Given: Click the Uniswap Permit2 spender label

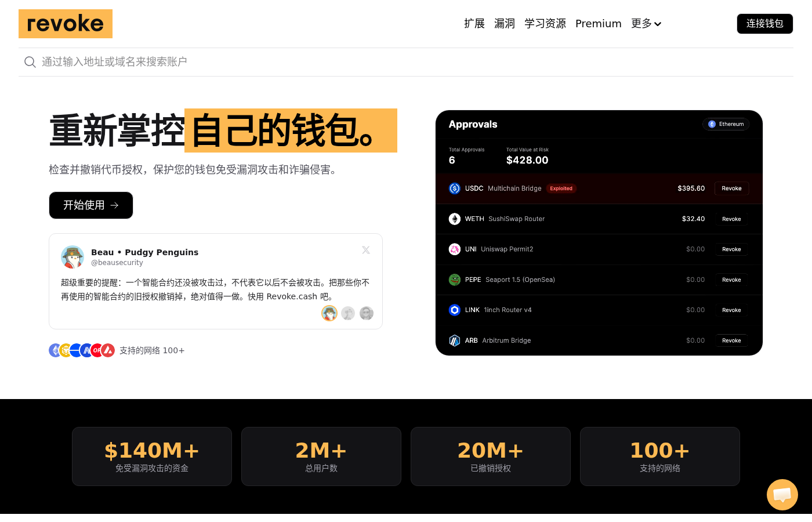Looking at the screenshot, I should pyautogui.click(x=507, y=249).
